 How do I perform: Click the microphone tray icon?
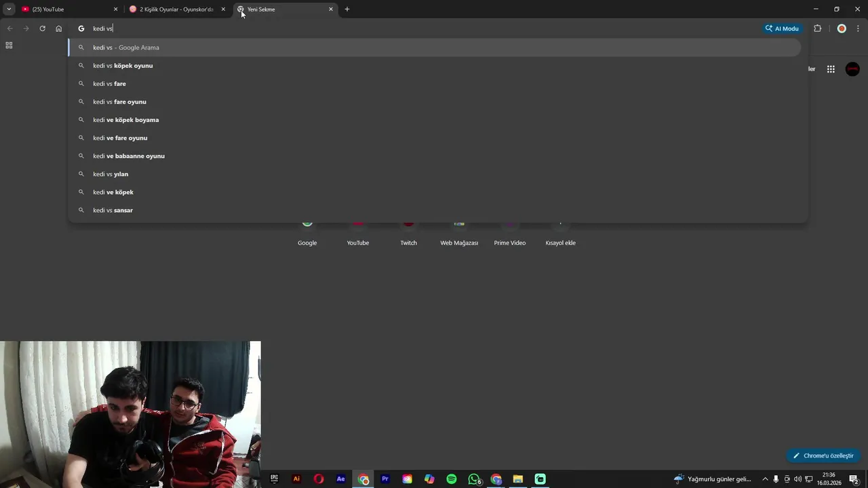[776, 479]
